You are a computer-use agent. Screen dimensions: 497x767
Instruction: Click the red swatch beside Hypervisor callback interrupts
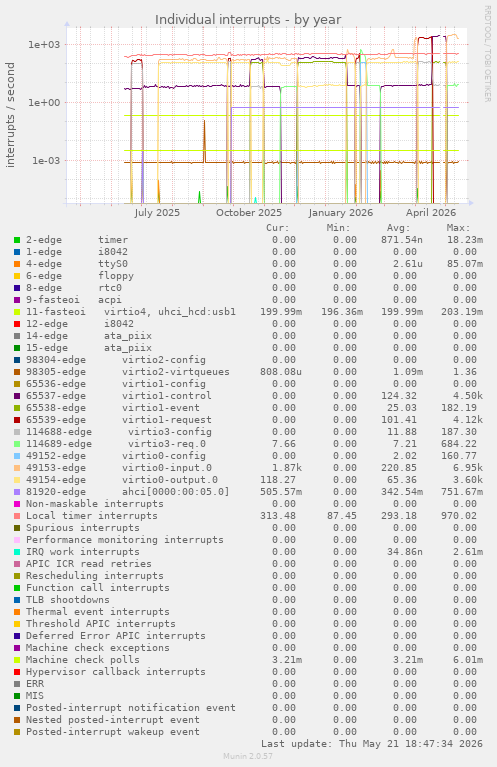tap(17, 672)
